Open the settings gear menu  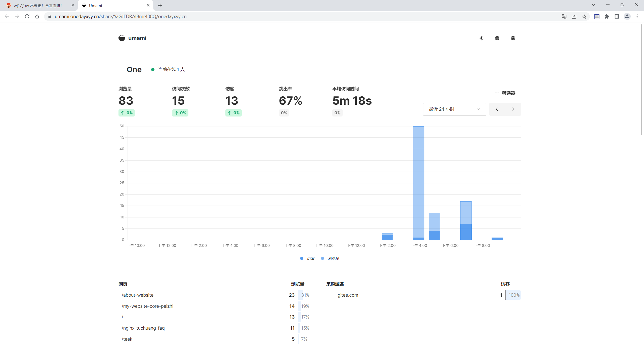[513, 38]
